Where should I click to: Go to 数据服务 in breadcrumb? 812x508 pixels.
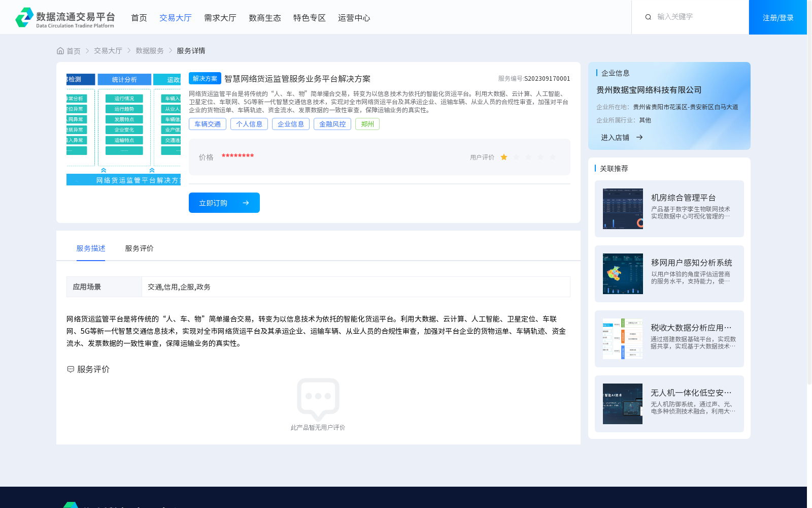(x=150, y=51)
